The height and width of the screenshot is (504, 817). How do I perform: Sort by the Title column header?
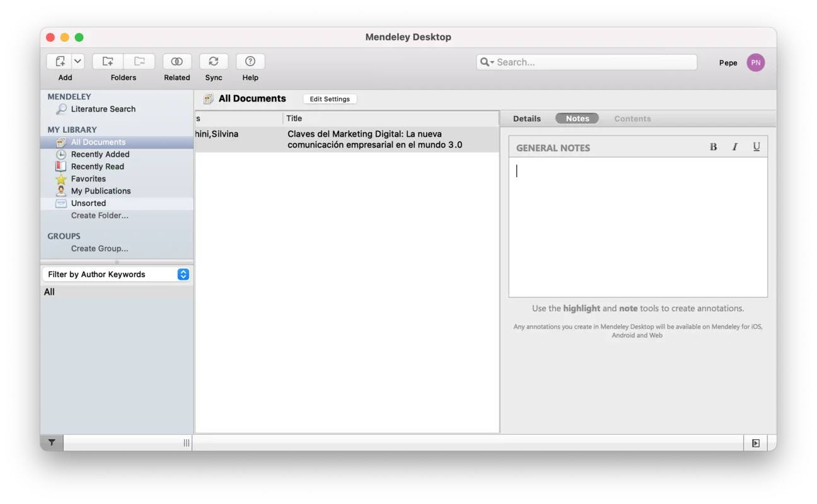click(x=391, y=118)
